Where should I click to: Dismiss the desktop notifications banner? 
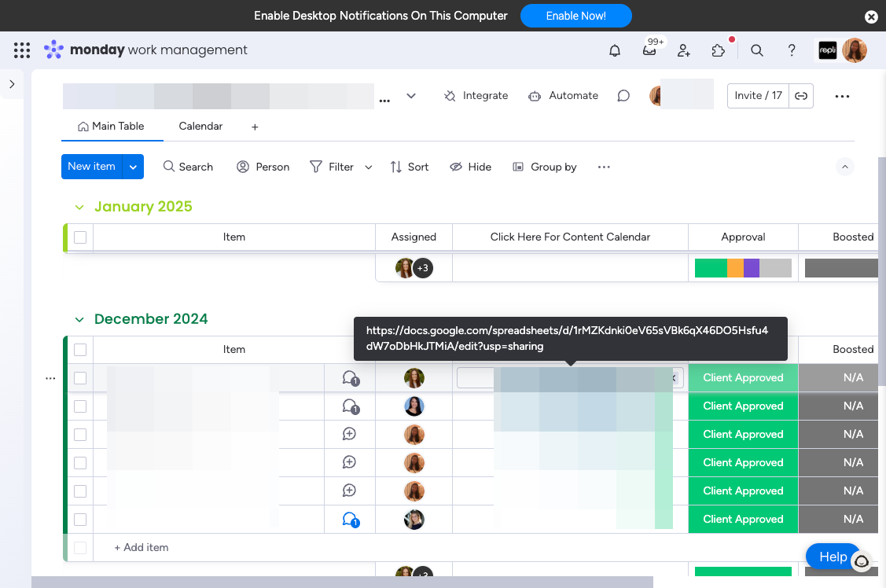(x=871, y=17)
